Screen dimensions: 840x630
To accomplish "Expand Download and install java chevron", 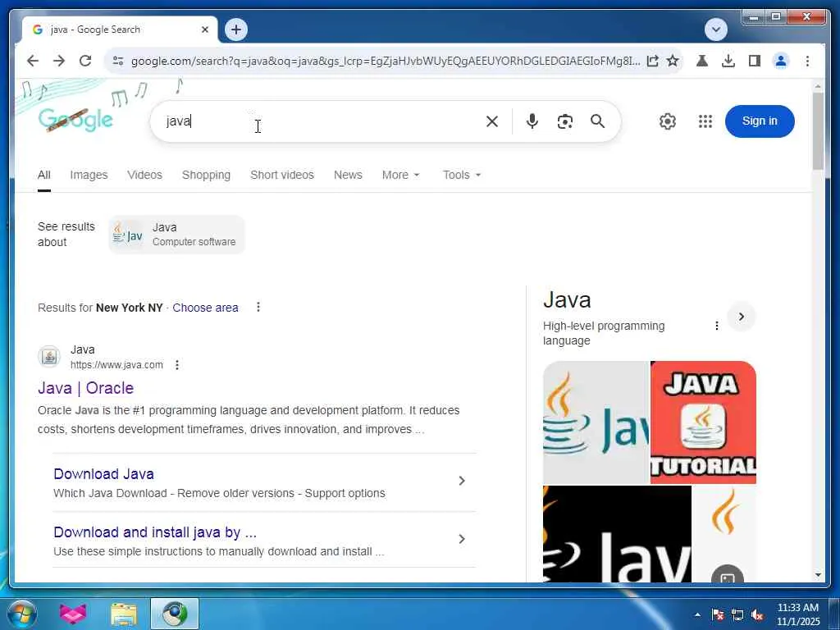I will point(462,539).
